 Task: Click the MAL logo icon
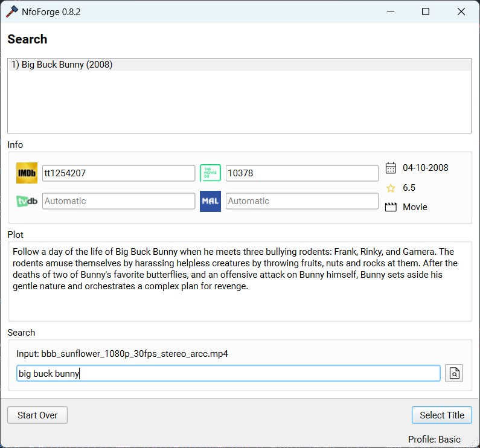point(210,201)
